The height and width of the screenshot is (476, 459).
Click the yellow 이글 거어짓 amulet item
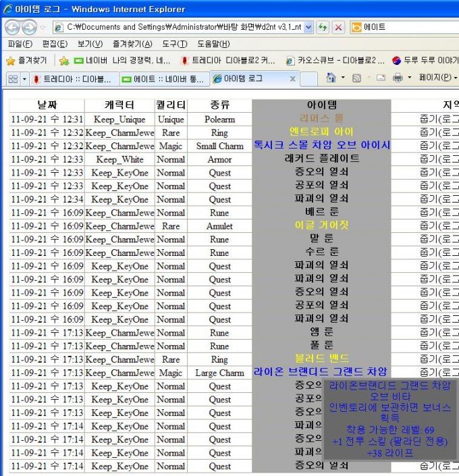[x=321, y=226]
